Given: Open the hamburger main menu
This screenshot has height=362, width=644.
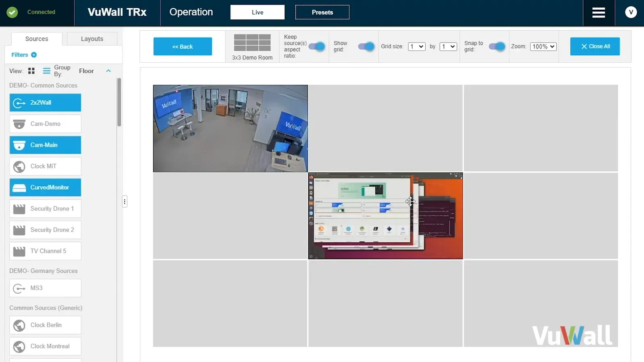Looking at the screenshot, I should click(x=598, y=13).
